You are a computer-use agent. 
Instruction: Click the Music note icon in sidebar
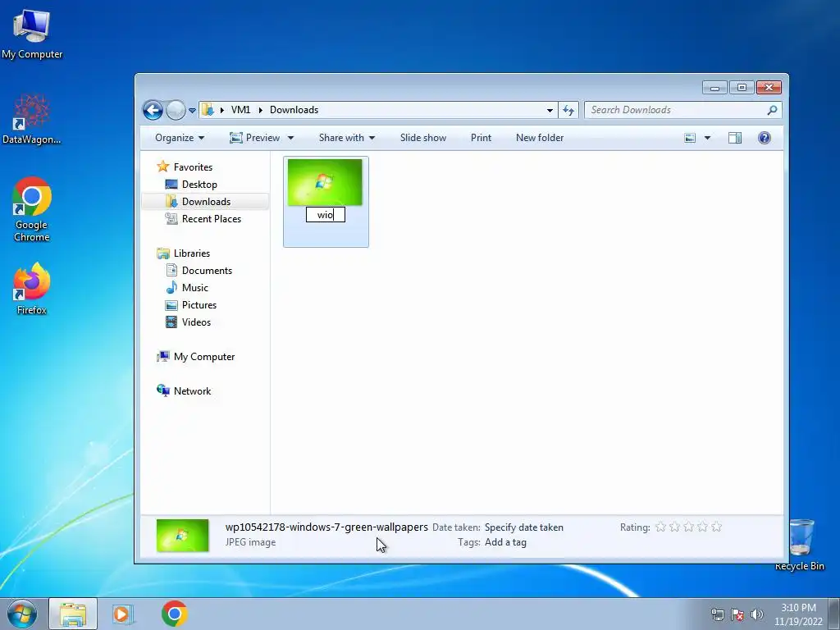pos(171,287)
